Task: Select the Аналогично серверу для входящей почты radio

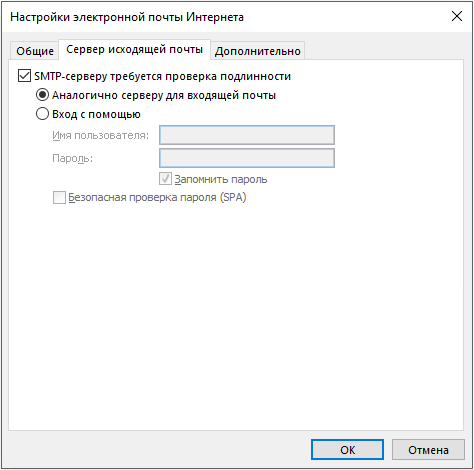Action: (x=42, y=95)
